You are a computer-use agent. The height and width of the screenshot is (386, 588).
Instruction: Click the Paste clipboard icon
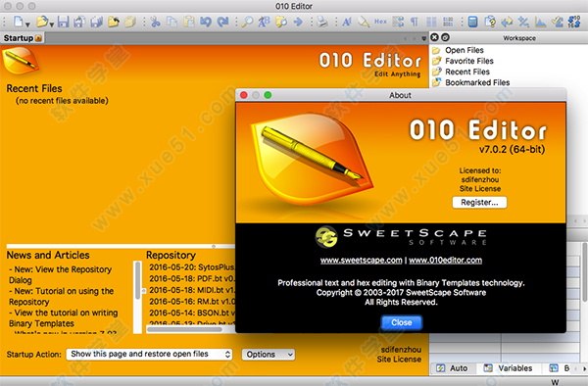189,22
